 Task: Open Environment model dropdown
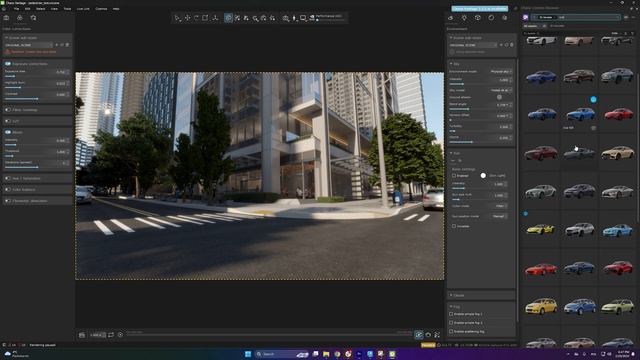[501, 71]
